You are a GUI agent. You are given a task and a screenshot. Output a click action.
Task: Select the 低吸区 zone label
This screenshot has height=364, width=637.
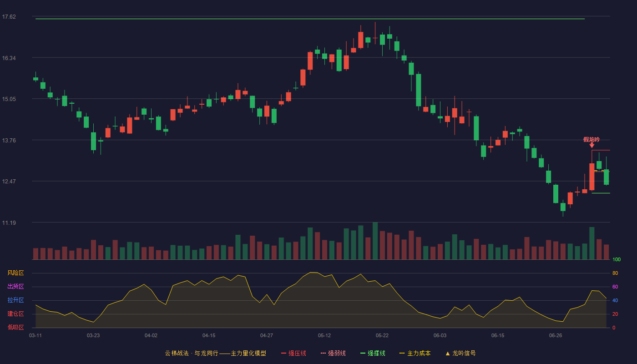click(15, 327)
